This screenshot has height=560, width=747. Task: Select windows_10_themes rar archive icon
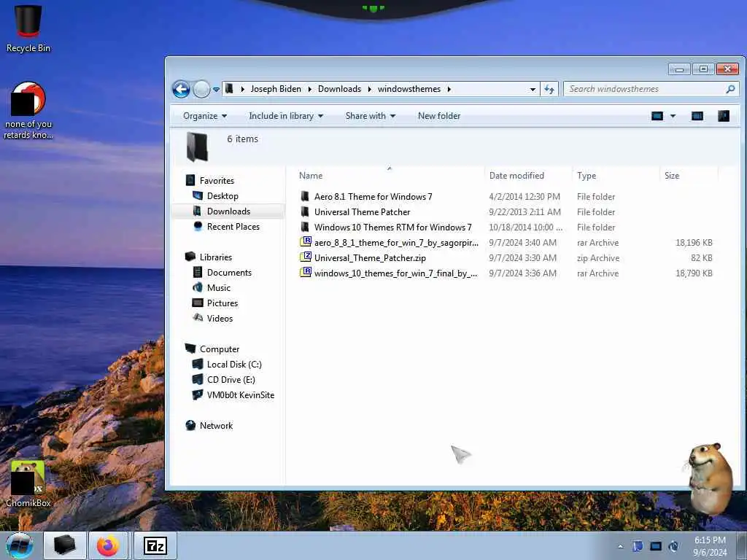(x=305, y=273)
